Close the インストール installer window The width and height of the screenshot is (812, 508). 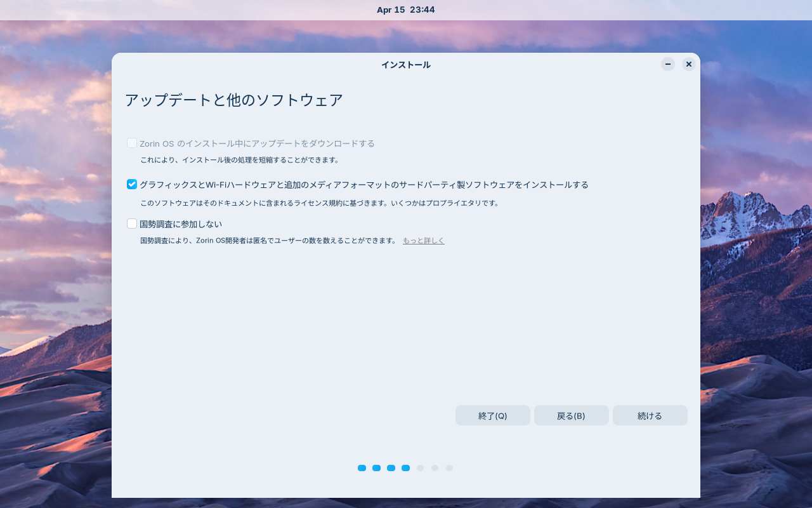click(x=688, y=64)
